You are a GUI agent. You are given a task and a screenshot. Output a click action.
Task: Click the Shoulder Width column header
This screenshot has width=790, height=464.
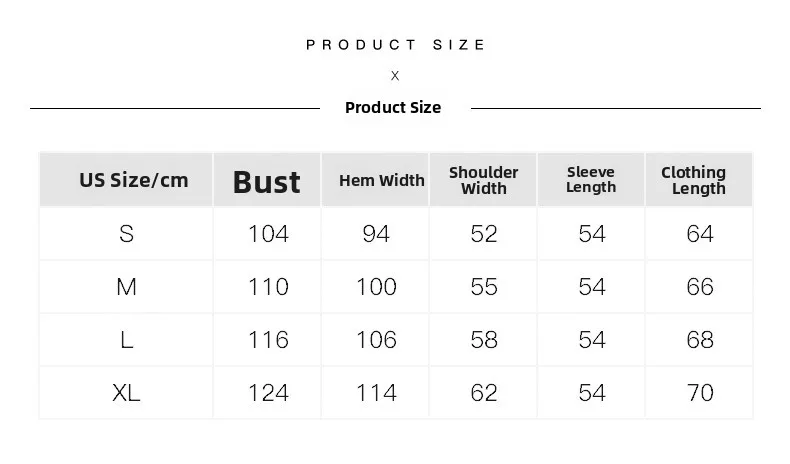coord(484,180)
